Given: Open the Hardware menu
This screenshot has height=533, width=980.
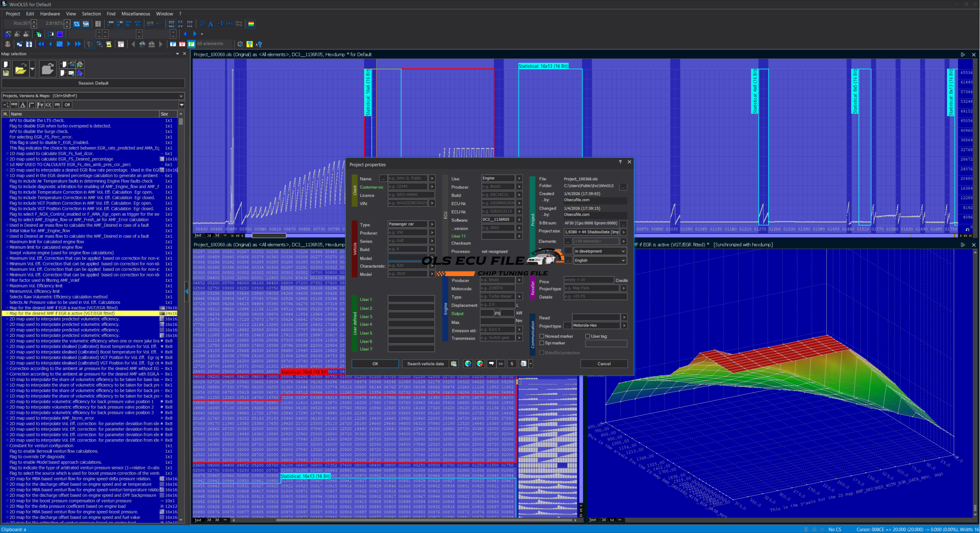Looking at the screenshot, I should coord(50,14).
